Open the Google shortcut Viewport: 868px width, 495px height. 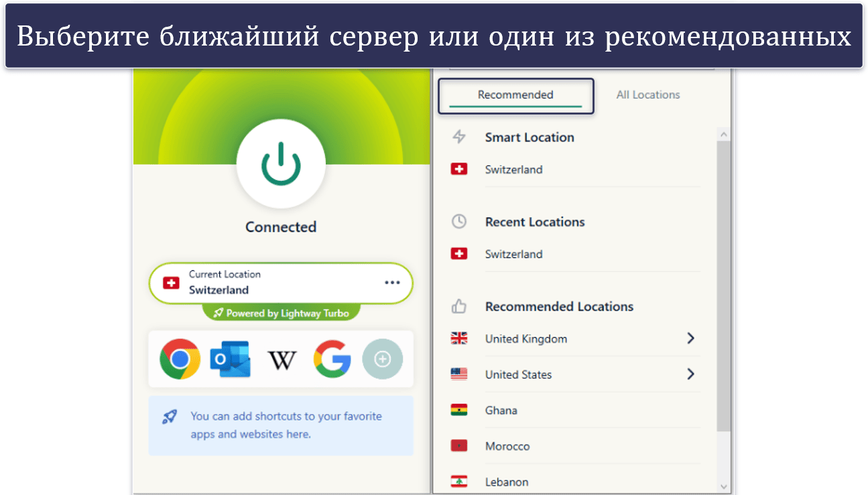(332, 360)
